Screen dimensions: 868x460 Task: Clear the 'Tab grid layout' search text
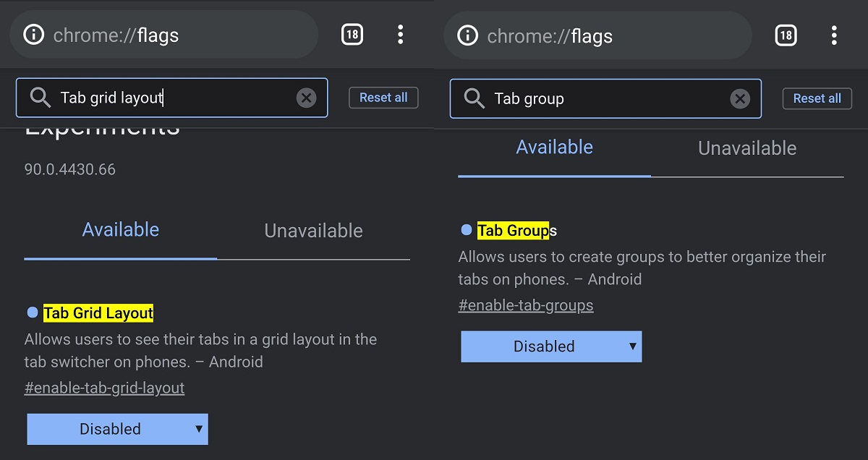307,98
